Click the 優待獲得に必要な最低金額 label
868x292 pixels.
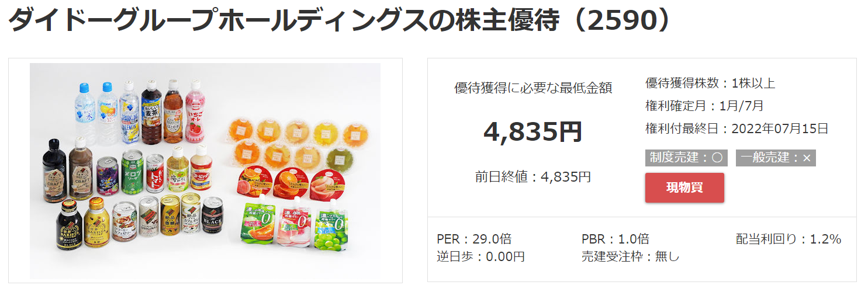[533, 88]
